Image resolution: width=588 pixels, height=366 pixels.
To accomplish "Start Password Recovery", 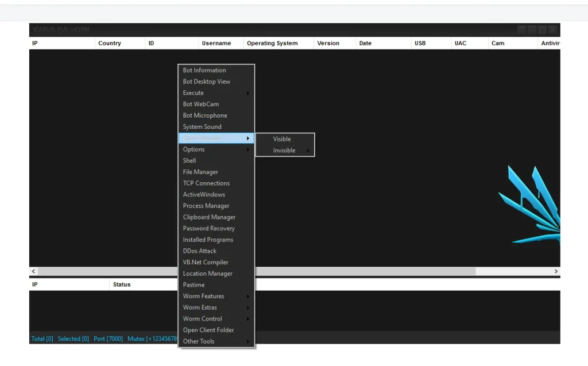I will pos(207,228).
